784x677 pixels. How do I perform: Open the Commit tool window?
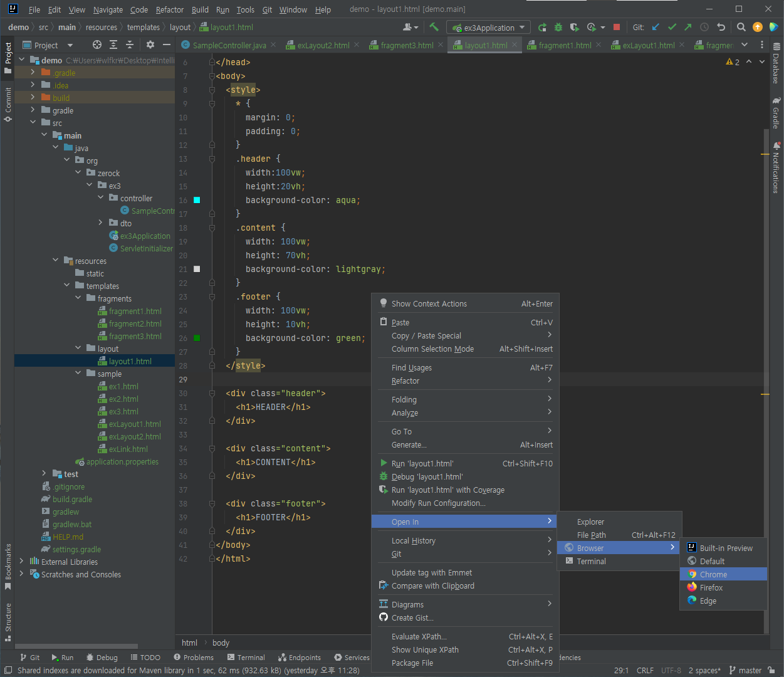(8, 104)
